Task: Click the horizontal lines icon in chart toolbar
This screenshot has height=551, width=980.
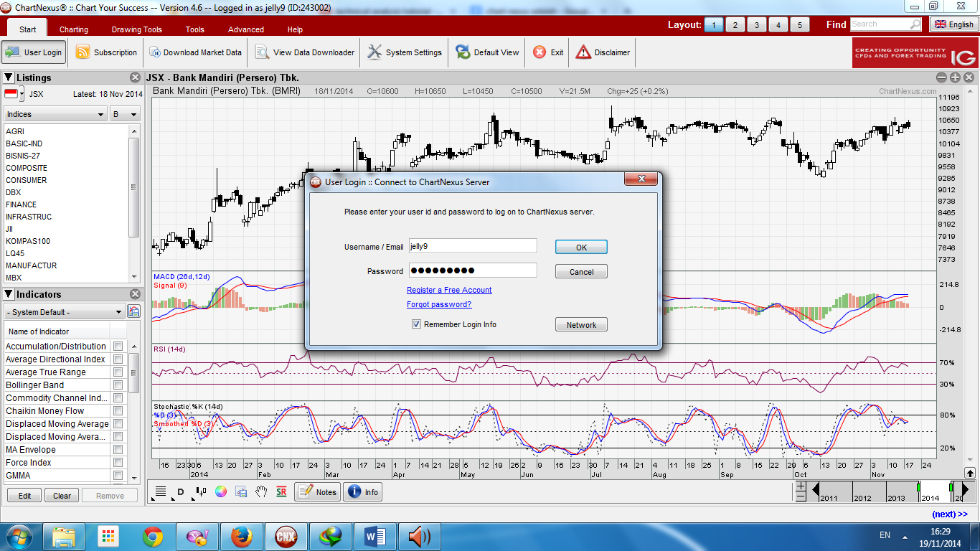Action: pos(161,492)
